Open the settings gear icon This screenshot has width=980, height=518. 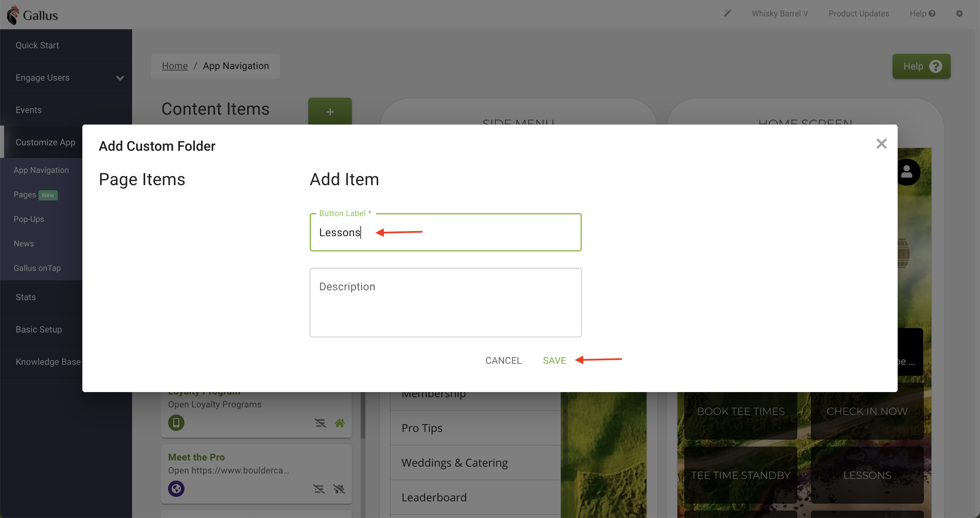pos(960,14)
